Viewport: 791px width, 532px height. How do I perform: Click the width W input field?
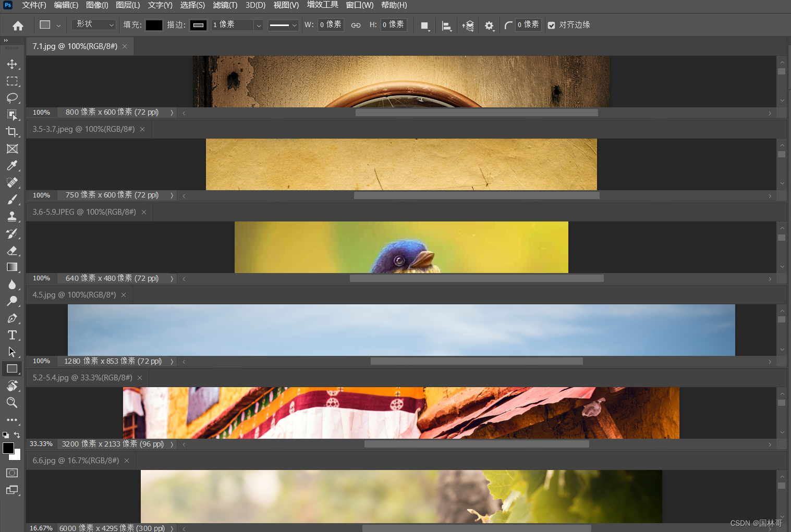(331, 25)
